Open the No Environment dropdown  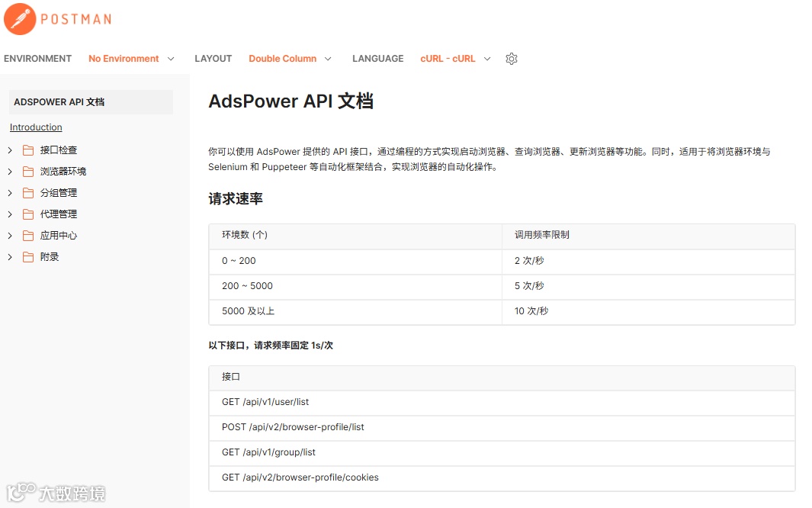(x=131, y=59)
